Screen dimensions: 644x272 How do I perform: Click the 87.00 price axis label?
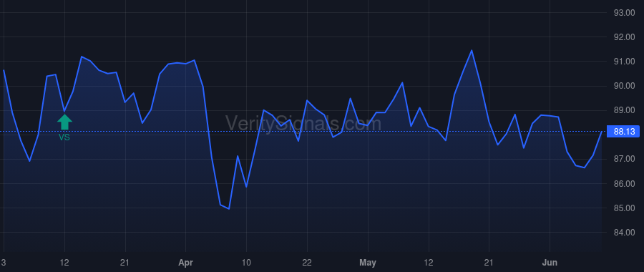(x=624, y=159)
